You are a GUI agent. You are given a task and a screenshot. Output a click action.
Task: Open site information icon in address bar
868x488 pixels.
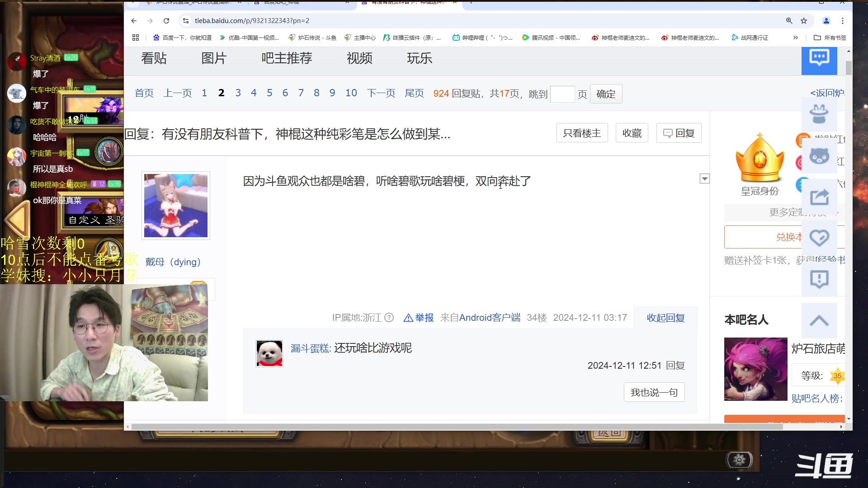[x=185, y=21]
